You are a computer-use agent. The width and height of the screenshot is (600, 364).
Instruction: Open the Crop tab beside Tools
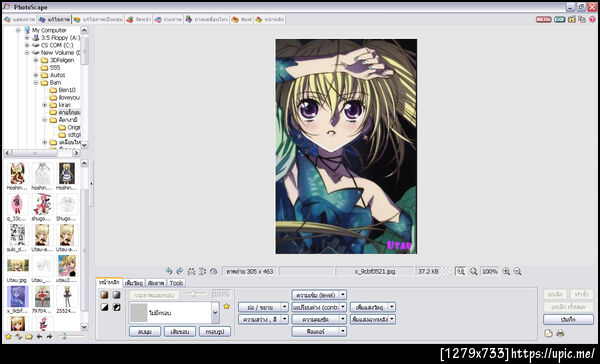pyautogui.click(x=156, y=283)
